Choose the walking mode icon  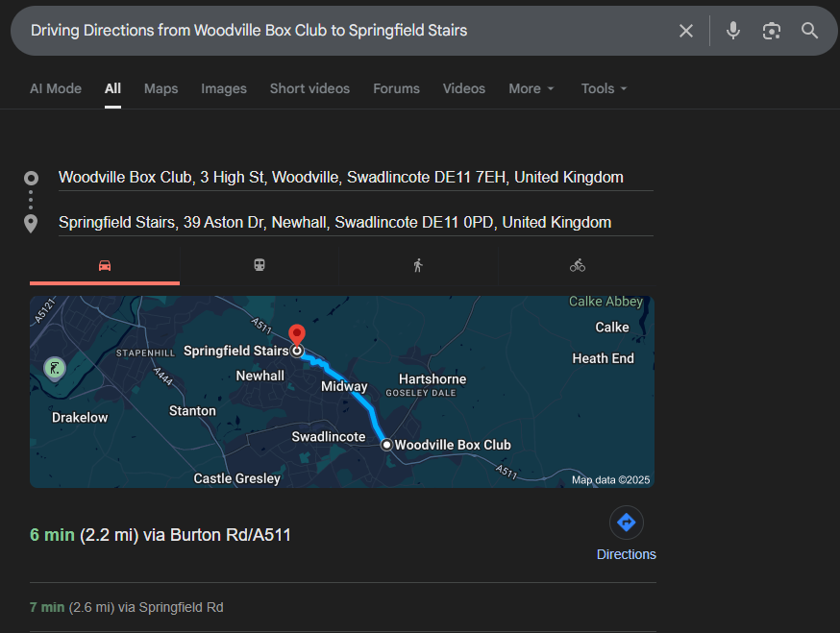click(x=418, y=265)
